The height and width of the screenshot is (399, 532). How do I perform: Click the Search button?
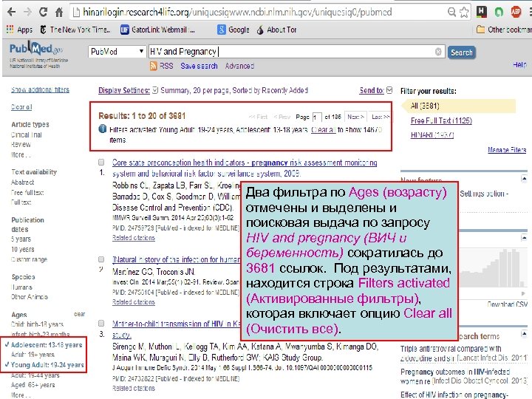click(x=461, y=52)
